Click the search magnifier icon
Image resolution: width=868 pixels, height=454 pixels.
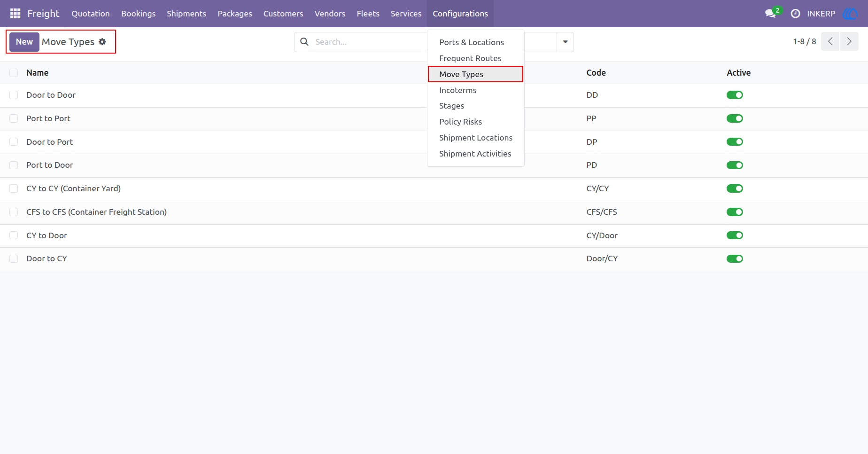(304, 42)
